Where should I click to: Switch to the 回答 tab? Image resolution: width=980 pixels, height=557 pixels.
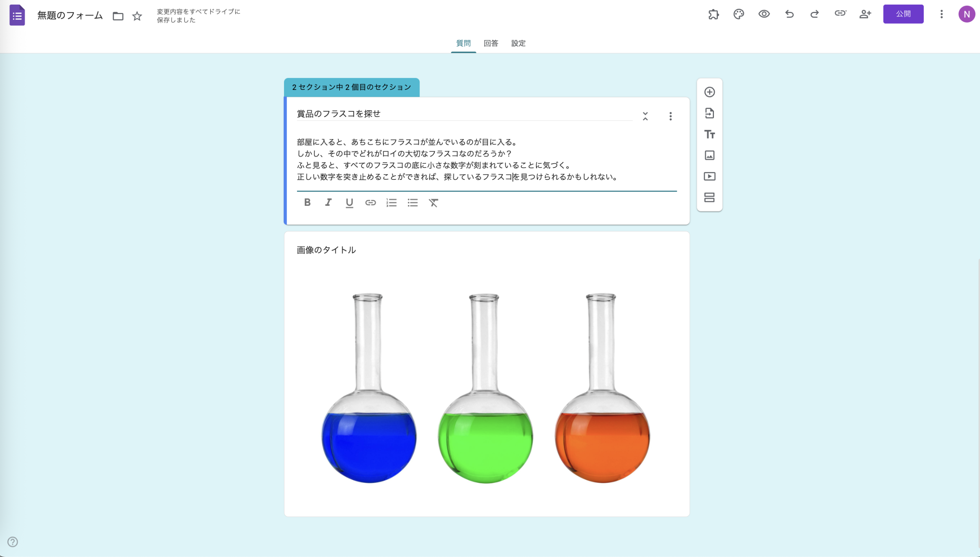coord(490,43)
